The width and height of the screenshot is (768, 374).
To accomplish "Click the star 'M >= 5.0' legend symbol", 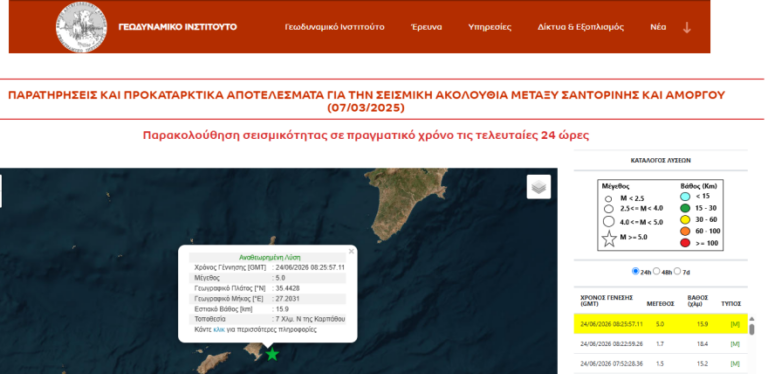I will [x=609, y=238].
